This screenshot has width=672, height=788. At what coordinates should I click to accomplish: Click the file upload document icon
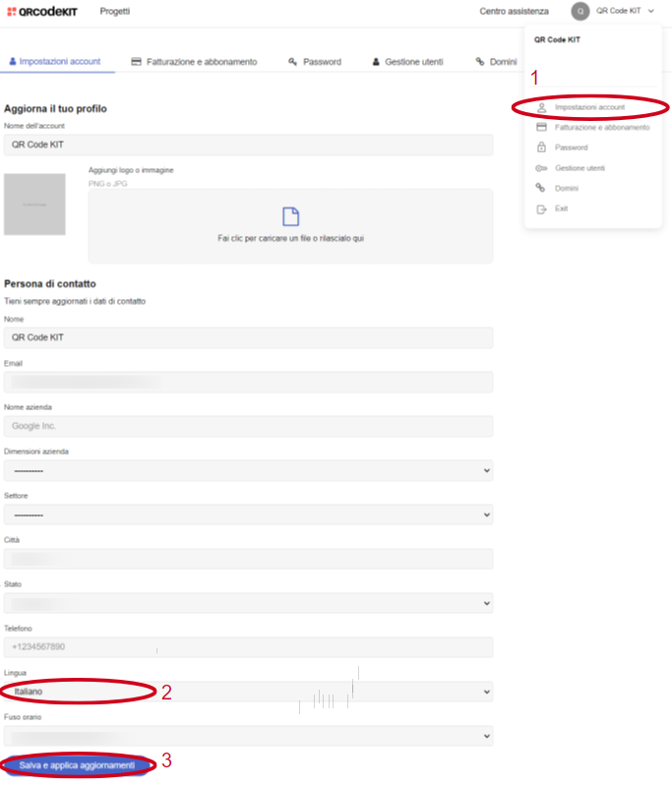tap(290, 216)
